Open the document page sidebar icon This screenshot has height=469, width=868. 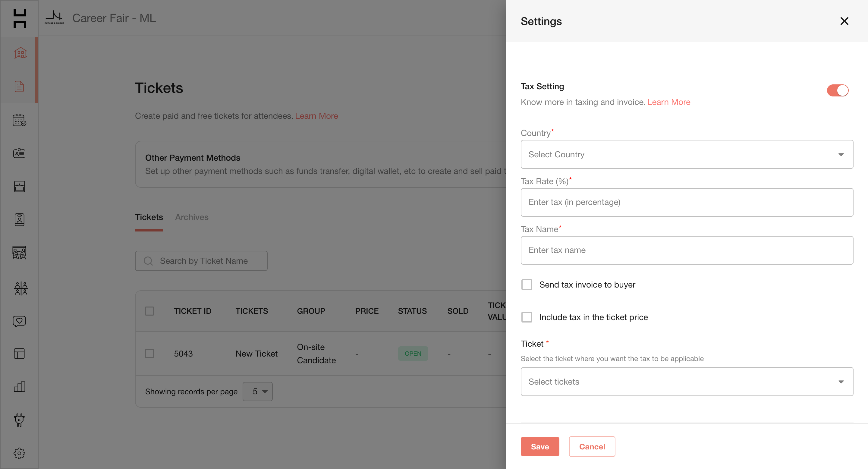[19, 86]
